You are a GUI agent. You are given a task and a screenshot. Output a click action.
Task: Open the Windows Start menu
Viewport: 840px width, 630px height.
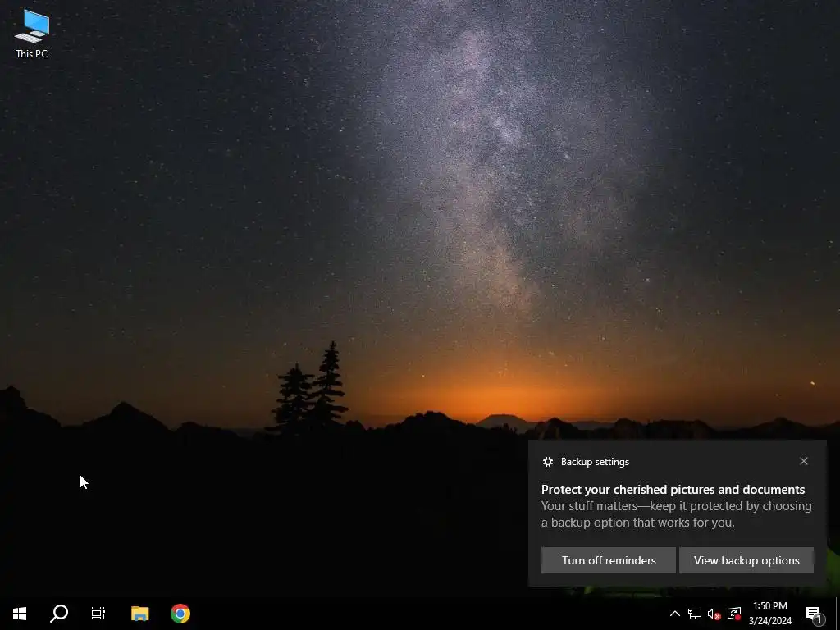pyautogui.click(x=20, y=614)
